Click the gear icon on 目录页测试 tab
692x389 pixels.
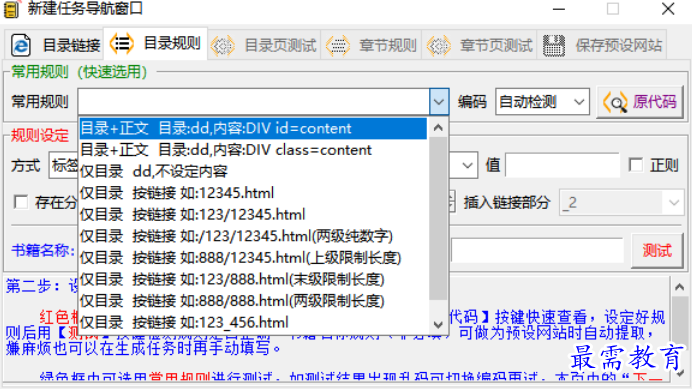pyautogui.click(x=222, y=45)
